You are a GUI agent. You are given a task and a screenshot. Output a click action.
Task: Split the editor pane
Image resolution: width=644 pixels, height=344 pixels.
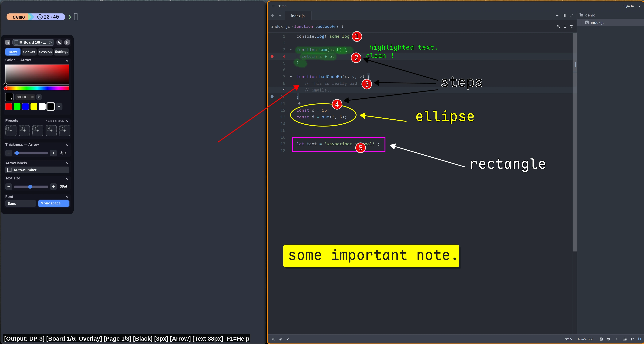tap(564, 15)
